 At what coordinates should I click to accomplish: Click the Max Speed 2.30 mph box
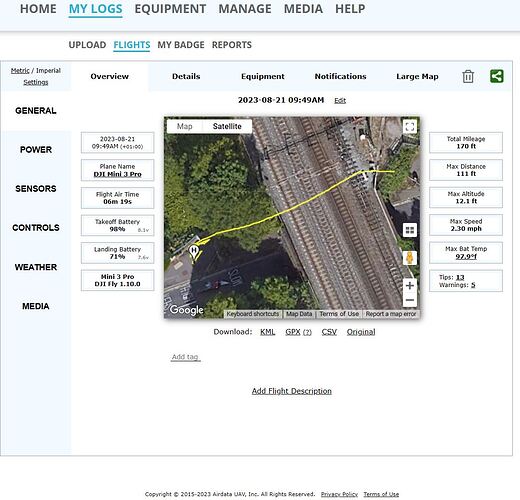click(466, 225)
